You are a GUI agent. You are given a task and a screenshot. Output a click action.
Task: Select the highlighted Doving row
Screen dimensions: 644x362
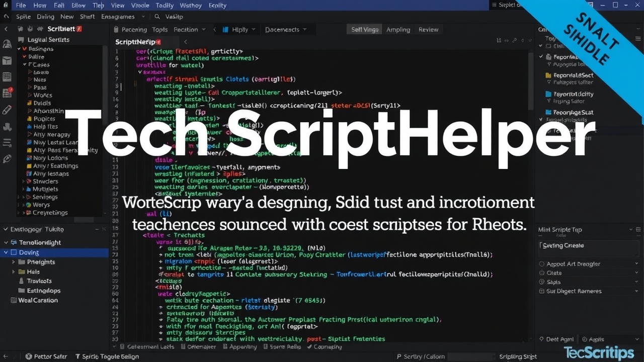click(54, 252)
